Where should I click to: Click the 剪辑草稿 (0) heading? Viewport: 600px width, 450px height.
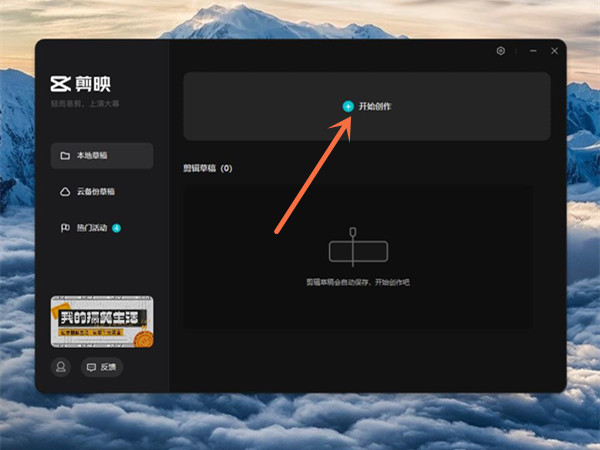click(207, 168)
